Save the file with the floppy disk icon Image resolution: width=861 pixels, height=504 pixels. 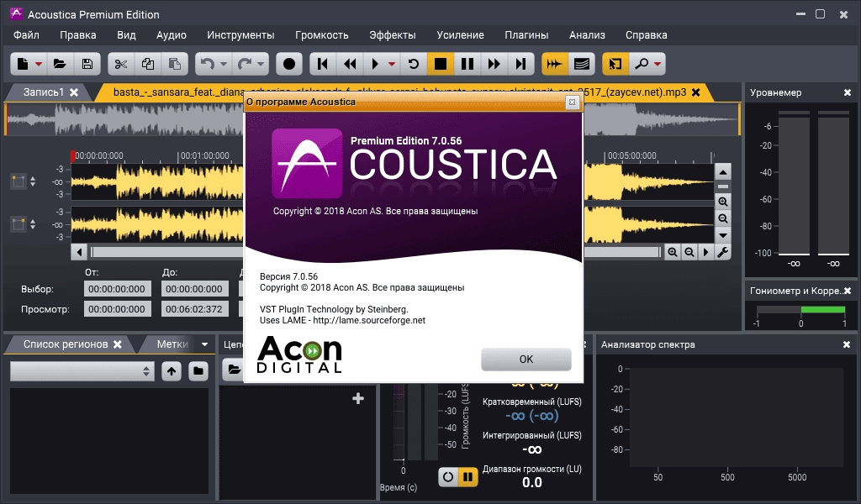pos(87,64)
